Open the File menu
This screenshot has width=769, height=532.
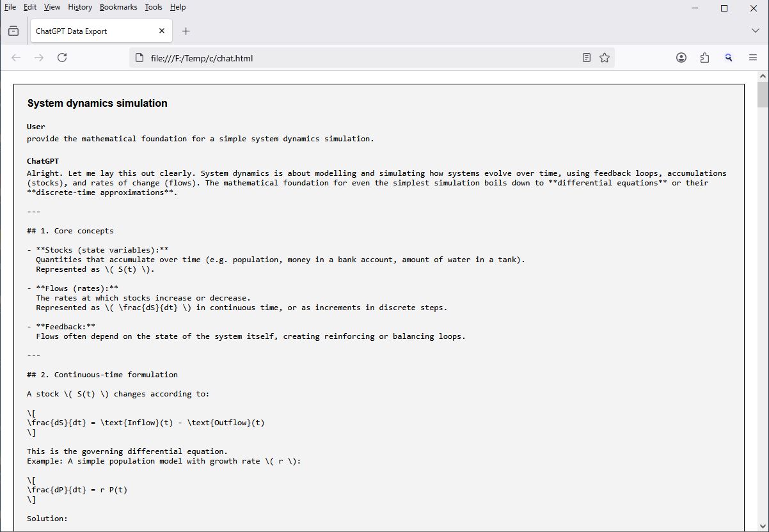point(10,7)
